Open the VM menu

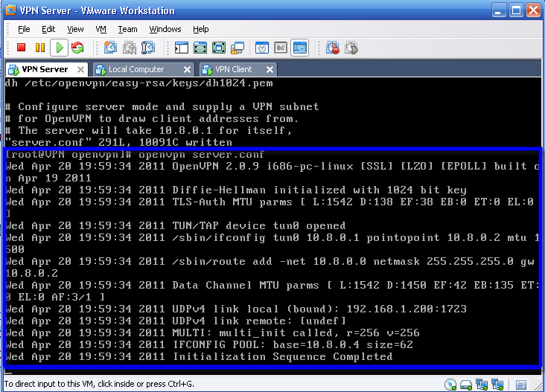tap(101, 29)
